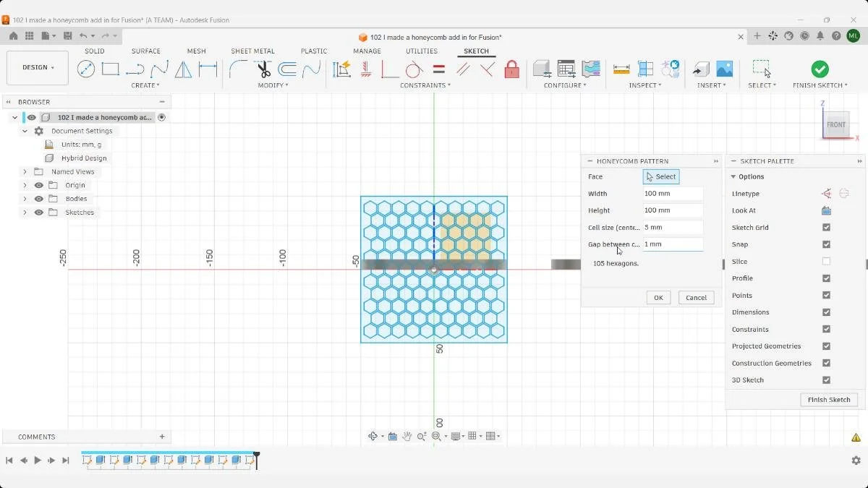The image size is (868, 488).
Task: Toggle the Constraints checkbox
Action: point(826,330)
